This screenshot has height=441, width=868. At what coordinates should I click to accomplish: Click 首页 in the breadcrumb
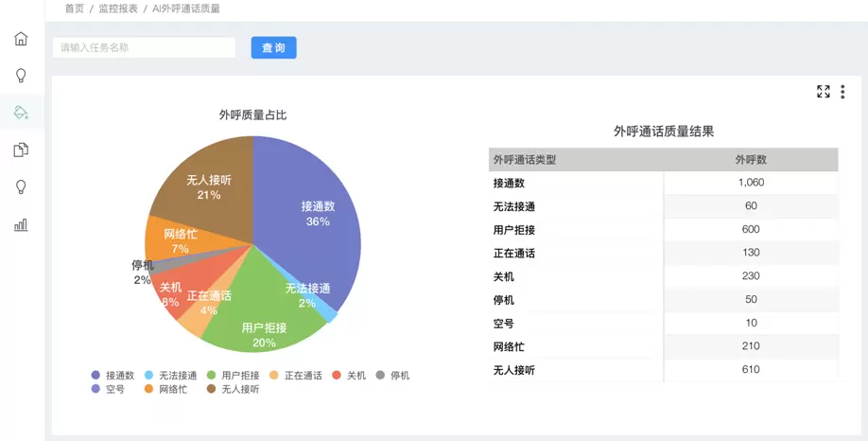(74, 9)
